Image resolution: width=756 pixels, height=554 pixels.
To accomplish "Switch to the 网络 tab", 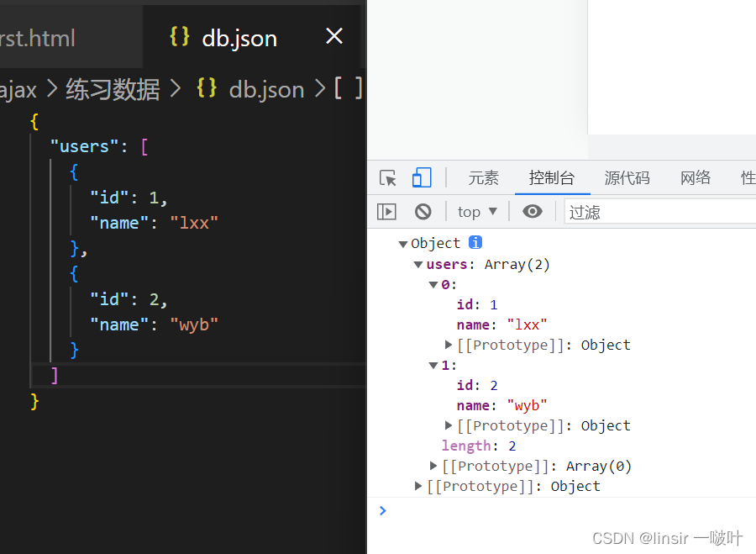I will [x=696, y=177].
